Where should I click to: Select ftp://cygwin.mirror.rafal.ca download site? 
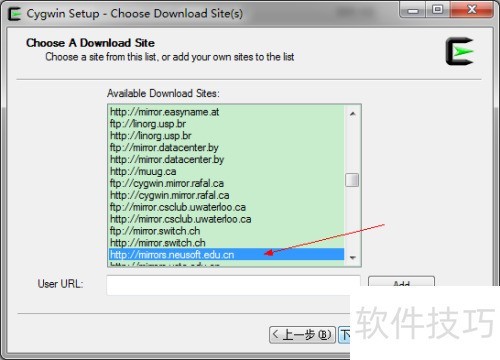point(227,183)
